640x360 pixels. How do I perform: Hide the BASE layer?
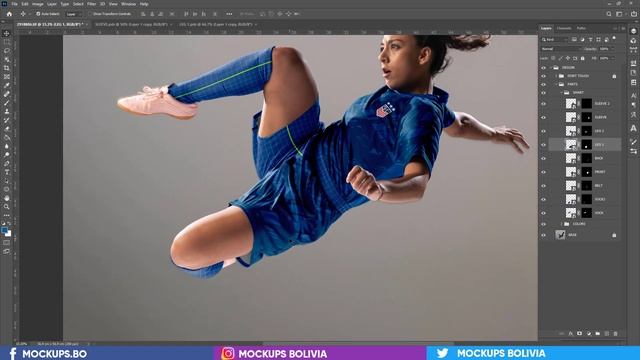pyautogui.click(x=543, y=235)
